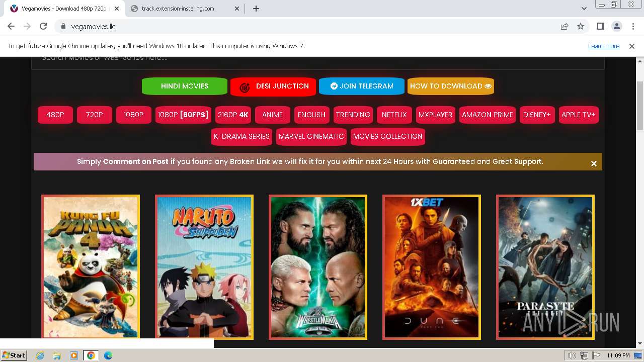Open HOW TO DOWNLOAD guide
Screen dimensions: 644x362
450,86
